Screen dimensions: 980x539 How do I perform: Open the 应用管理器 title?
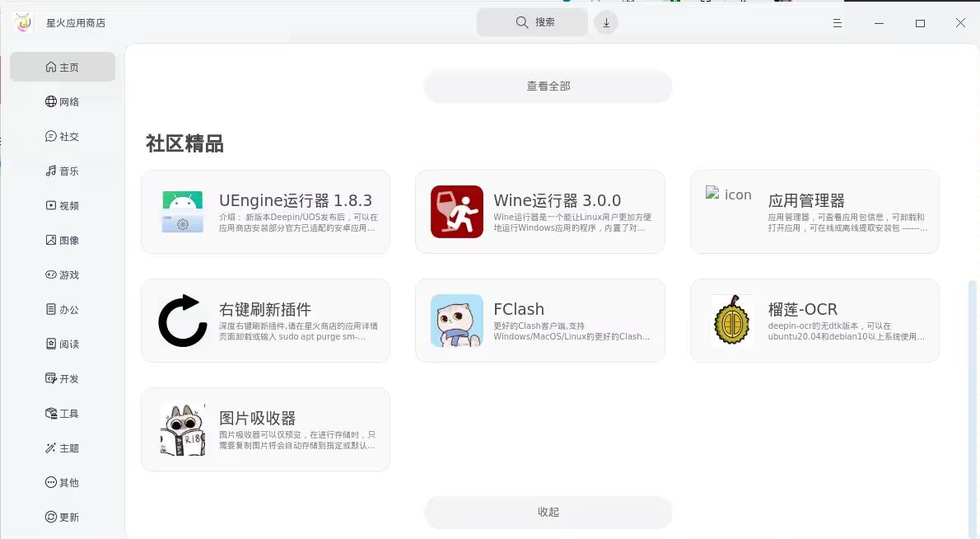pyautogui.click(x=806, y=201)
